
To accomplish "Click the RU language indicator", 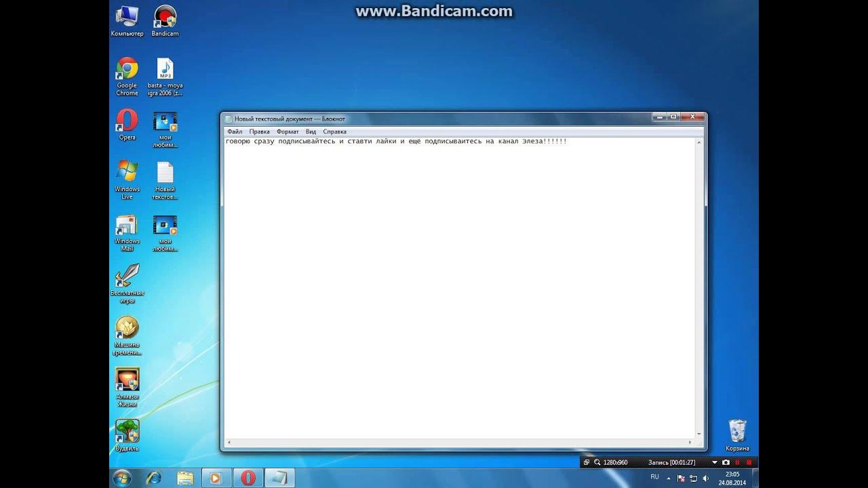I will pos(654,477).
